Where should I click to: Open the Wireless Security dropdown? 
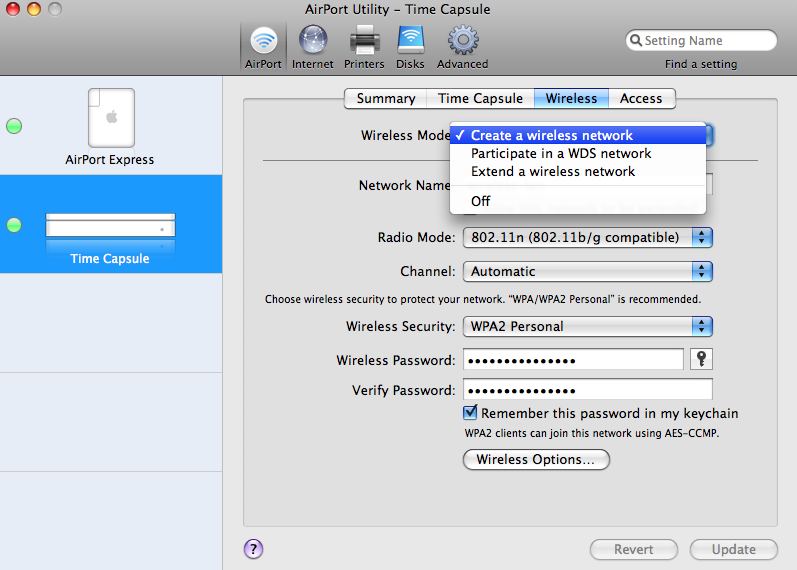pyautogui.click(x=588, y=326)
